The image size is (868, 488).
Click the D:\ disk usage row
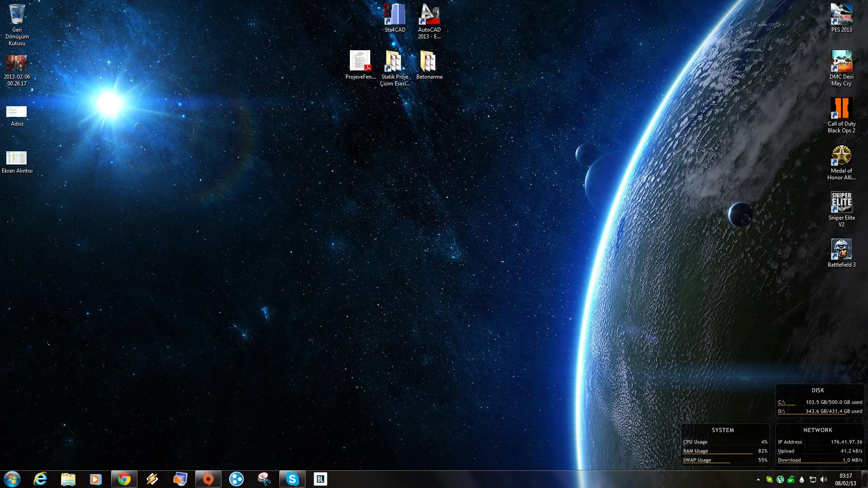pyautogui.click(x=820, y=411)
